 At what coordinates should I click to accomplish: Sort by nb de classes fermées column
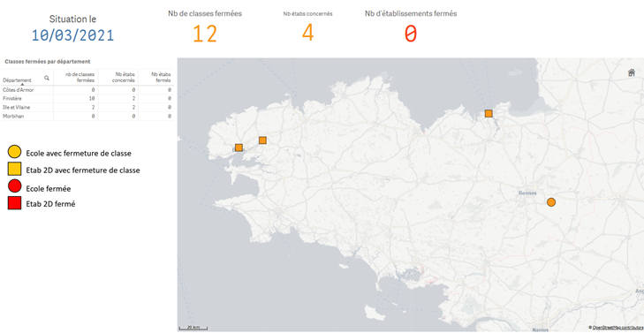pyautogui.click(x=81, y=77)
